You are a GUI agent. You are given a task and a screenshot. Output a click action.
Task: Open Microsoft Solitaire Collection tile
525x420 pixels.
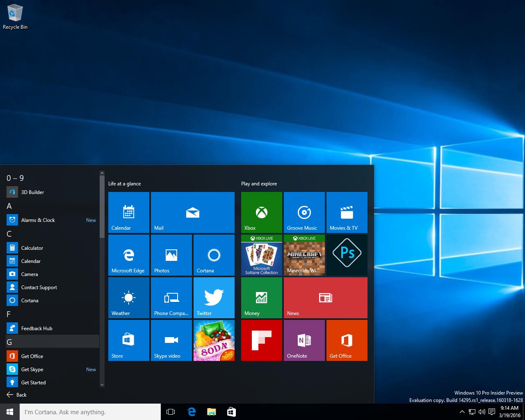[262, 255]
